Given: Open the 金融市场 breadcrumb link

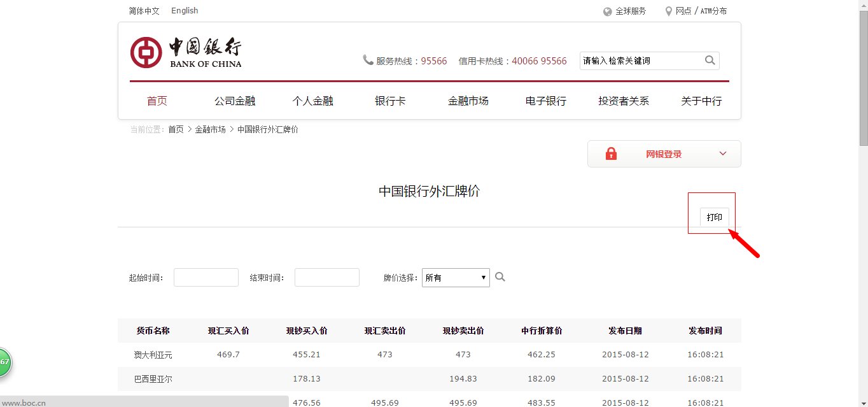Looking at the screenshot, I should [211, 129].
